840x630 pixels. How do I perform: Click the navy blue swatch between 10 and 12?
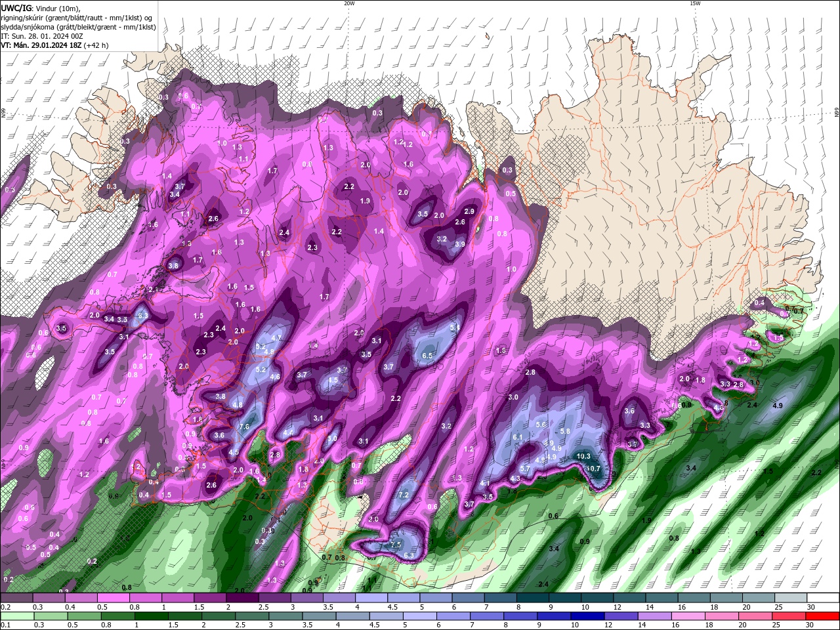588,616
